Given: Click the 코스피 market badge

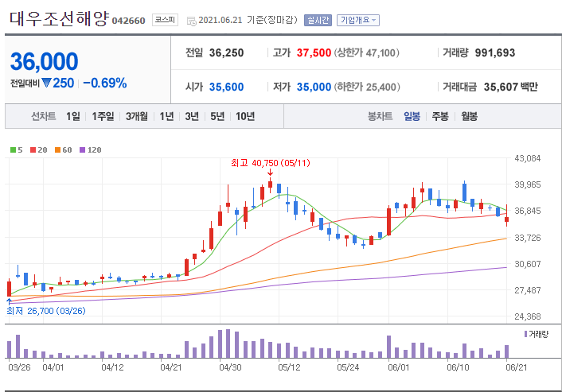Looking at the screenshot, I should (165, 20).
